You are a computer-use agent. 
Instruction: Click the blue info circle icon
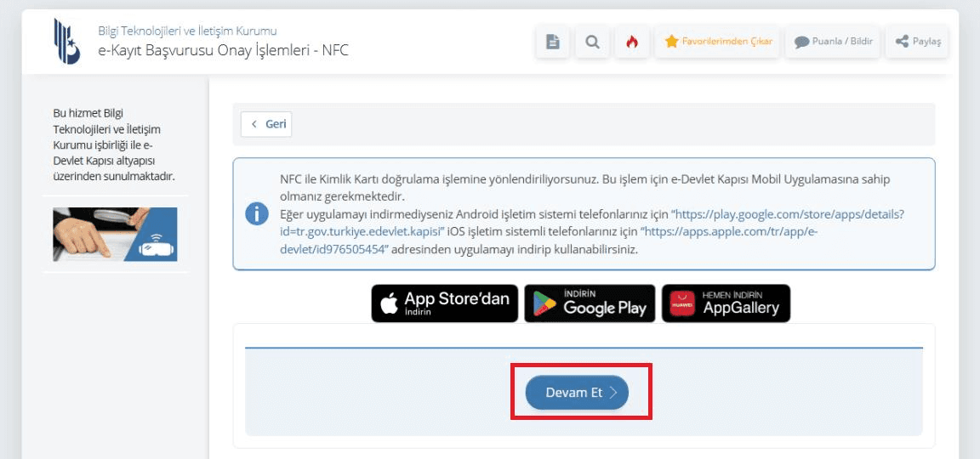[x=257, y=213]
